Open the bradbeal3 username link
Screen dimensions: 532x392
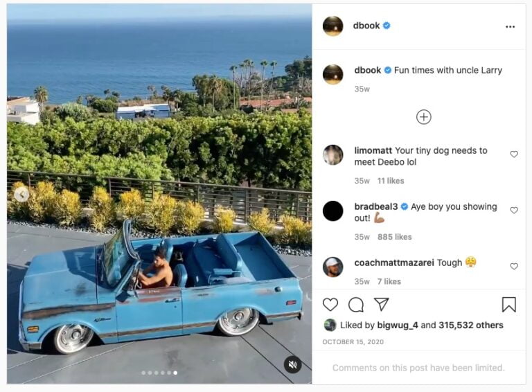pos(375,206)
